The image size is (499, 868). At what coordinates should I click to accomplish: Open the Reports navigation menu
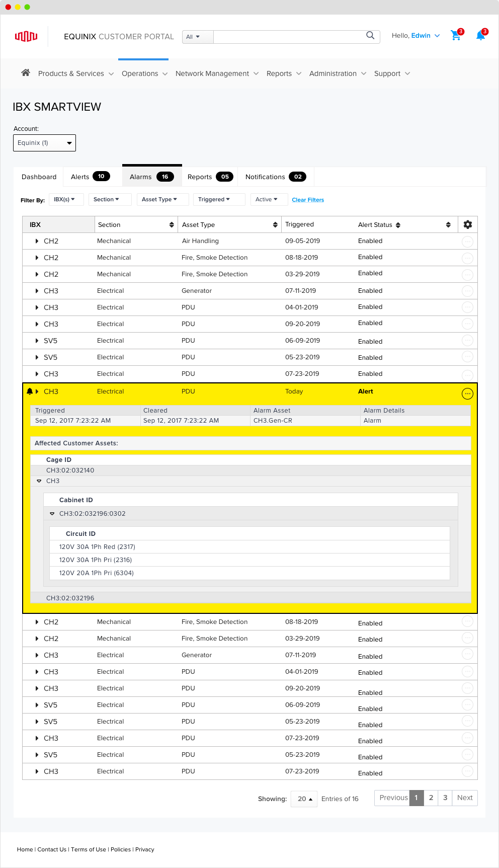tap(284, 73)
